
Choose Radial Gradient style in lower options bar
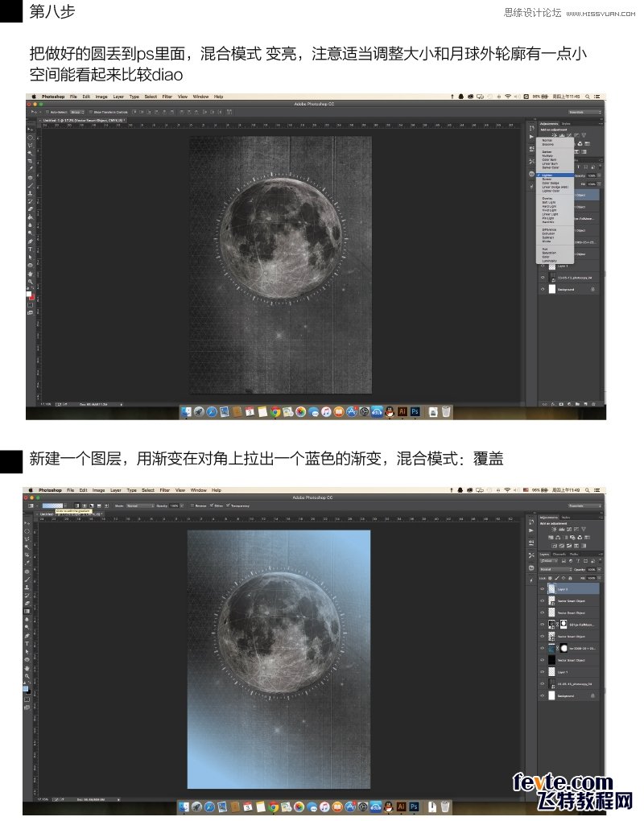(84, 505)
